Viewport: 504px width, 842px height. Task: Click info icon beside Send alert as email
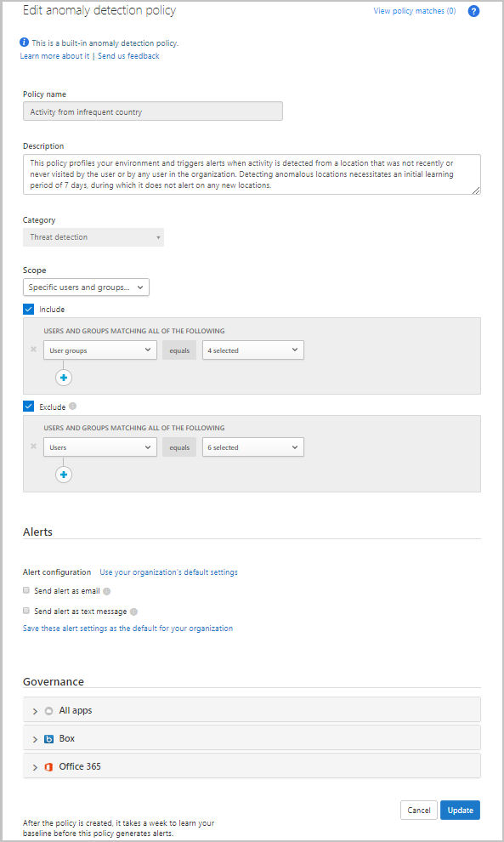point(107,591)
